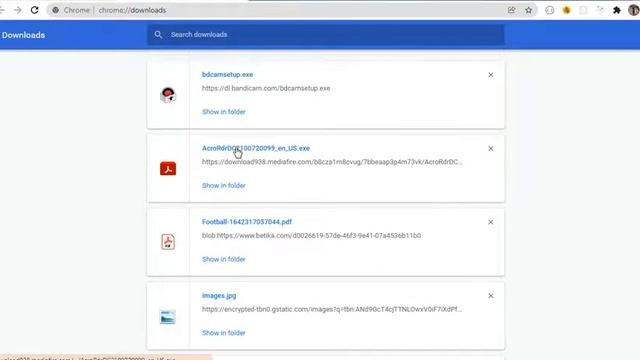Click the site info icon before Chrome label
The width and height of the screenshot is (640, 360).
point(56,10)
